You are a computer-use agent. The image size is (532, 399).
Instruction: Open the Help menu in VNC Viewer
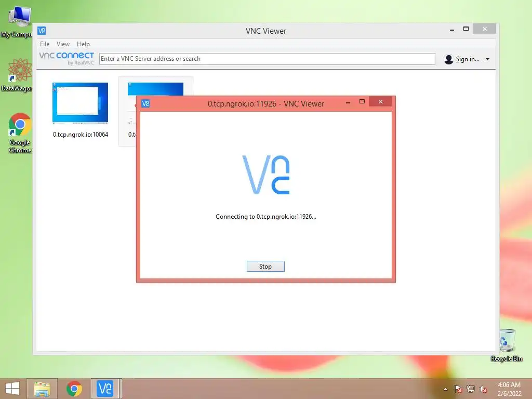pos(83,44)
